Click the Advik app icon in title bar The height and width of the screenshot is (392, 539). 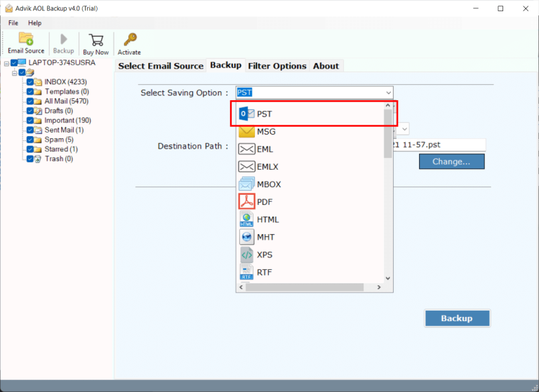(8, 8)
